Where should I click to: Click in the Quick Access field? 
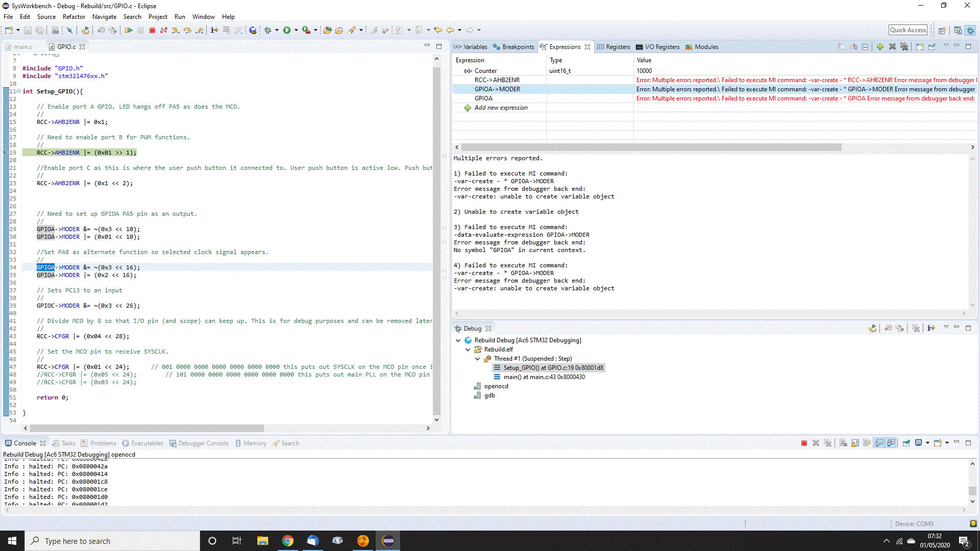click(908, 30)
